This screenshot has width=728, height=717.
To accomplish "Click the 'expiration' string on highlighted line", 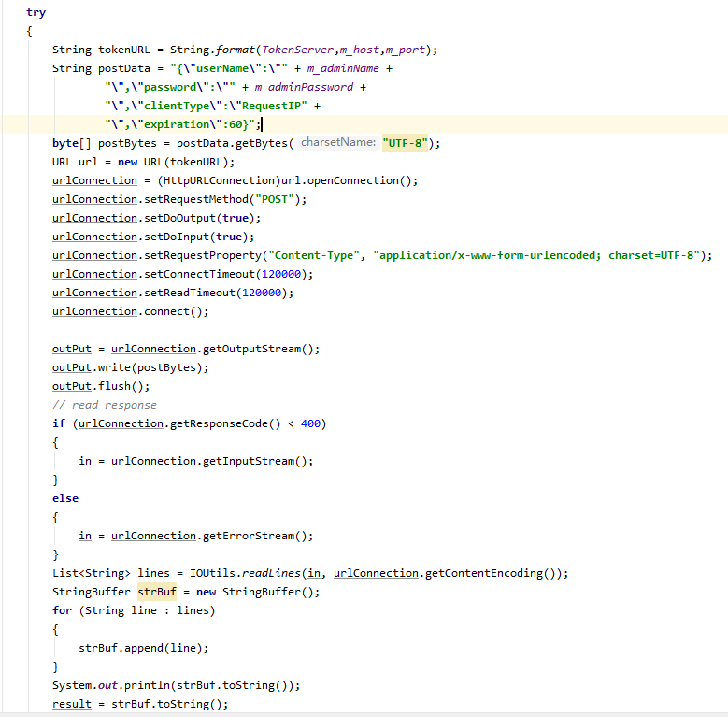I will (177, 124).
